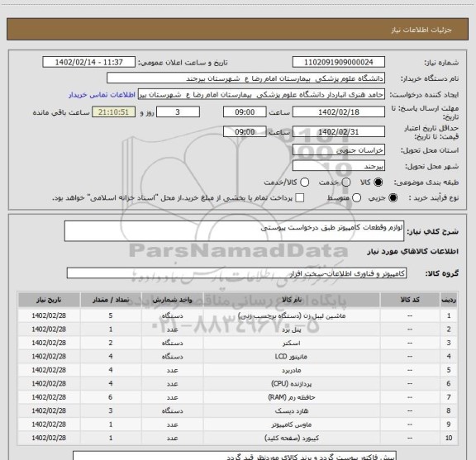Click the page header جزئیات اطلاعات نیاز
This screenshot has height=460, width=476.
[x=421, y=30]
